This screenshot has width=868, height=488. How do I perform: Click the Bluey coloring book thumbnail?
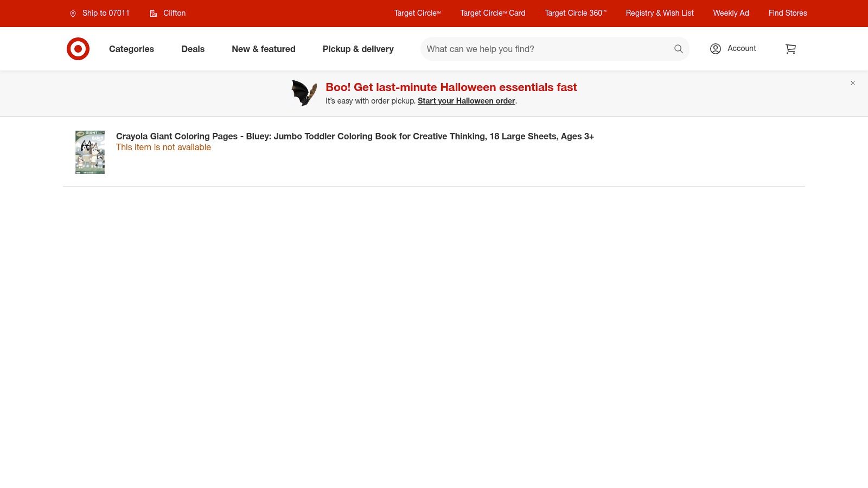(90, 152)
